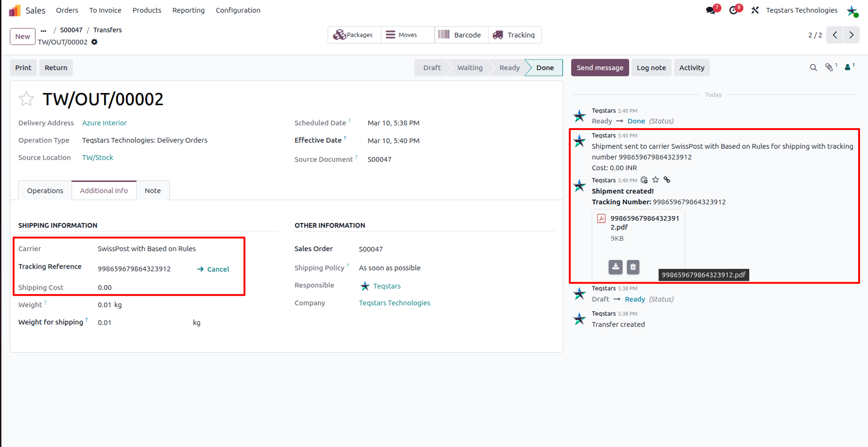Open S00047 breadcrumb link
868x447 pixels.
click(71, 30)
